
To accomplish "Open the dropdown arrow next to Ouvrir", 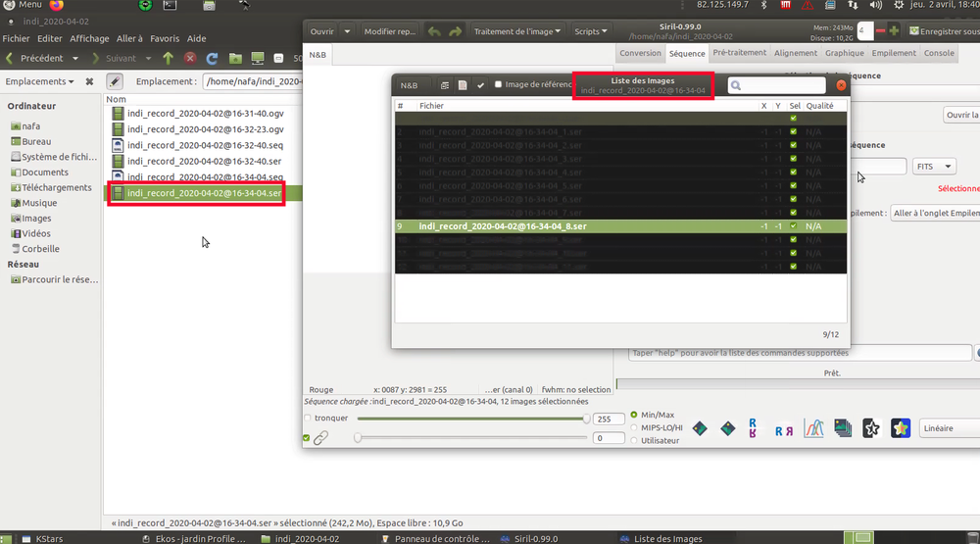I will [347, 31].
